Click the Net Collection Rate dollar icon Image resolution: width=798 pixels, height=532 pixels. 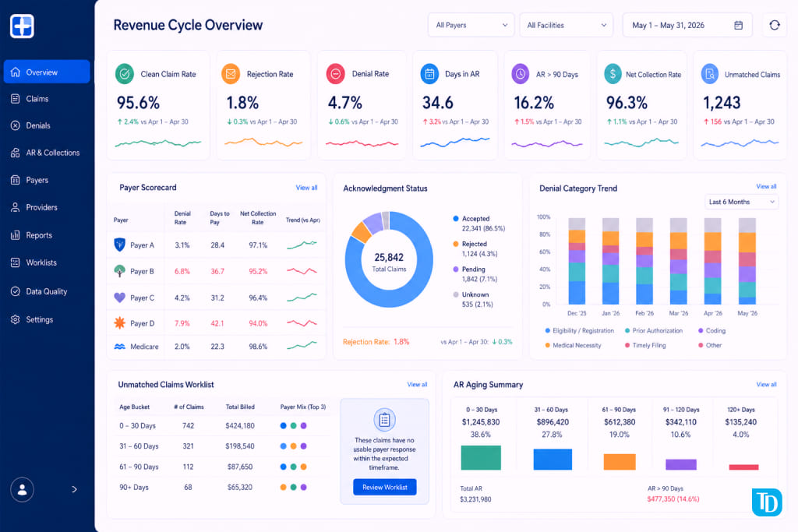coord(613,74)
